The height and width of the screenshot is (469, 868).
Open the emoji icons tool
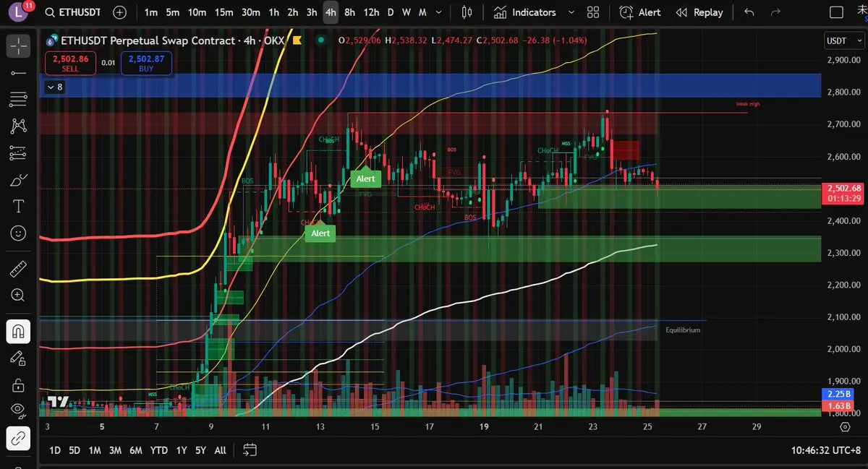(18, 233)
